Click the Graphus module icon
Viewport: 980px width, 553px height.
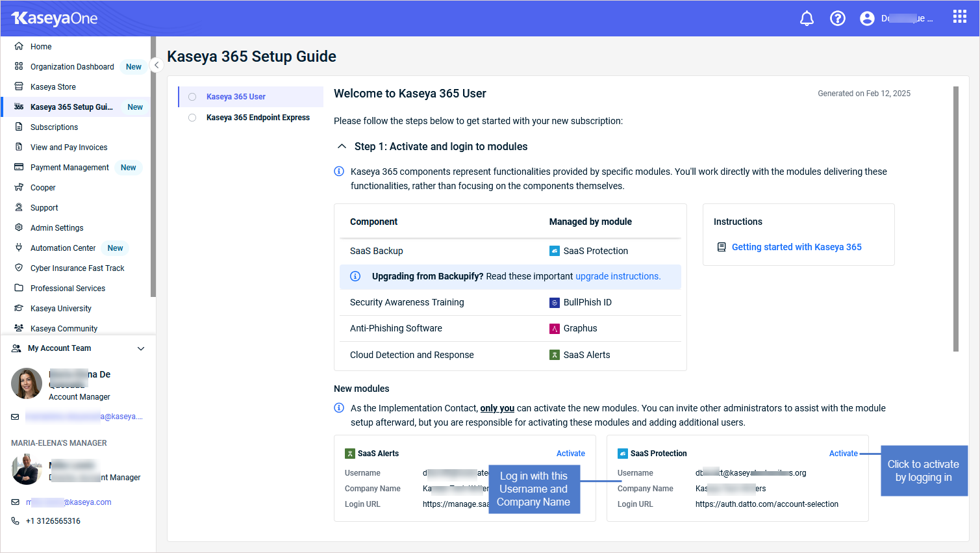[555, 328]
